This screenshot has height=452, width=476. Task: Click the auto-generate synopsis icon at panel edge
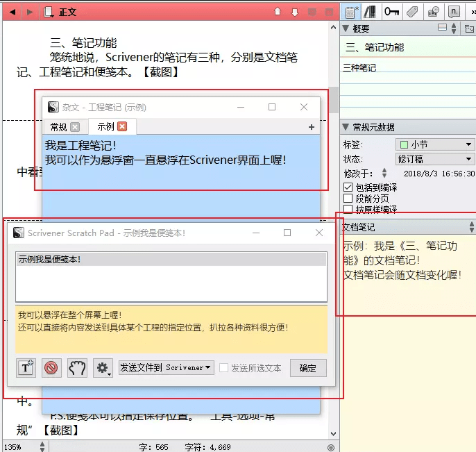[x=469, y=29]
